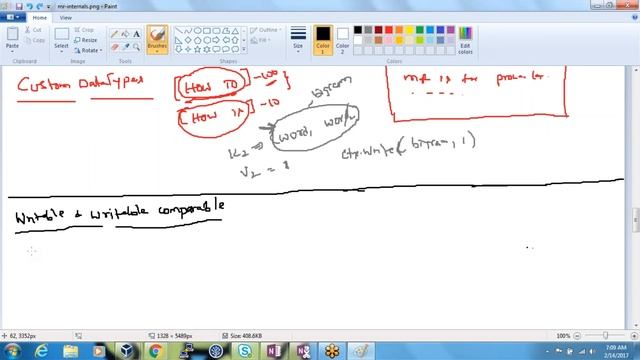Choose the Right arrow shape
Image resolution: width=640 pixels, height=360 pixels.
(216, 40)
